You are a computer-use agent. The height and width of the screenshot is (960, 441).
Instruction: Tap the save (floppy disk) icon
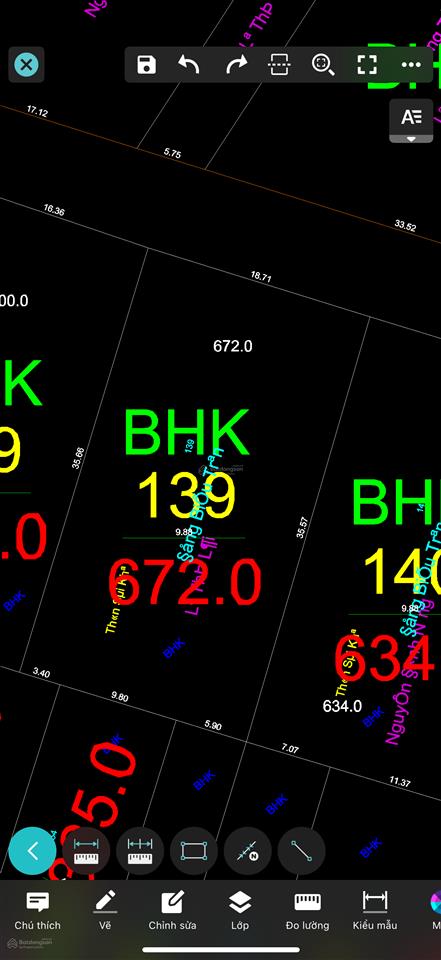coord(146,64)
